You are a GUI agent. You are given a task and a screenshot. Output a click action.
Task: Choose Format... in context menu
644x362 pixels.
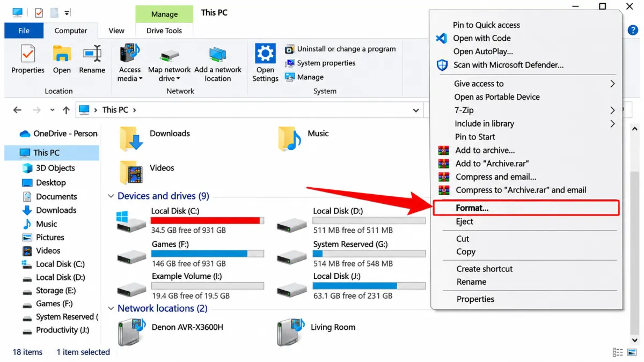[x=526, y=208]
